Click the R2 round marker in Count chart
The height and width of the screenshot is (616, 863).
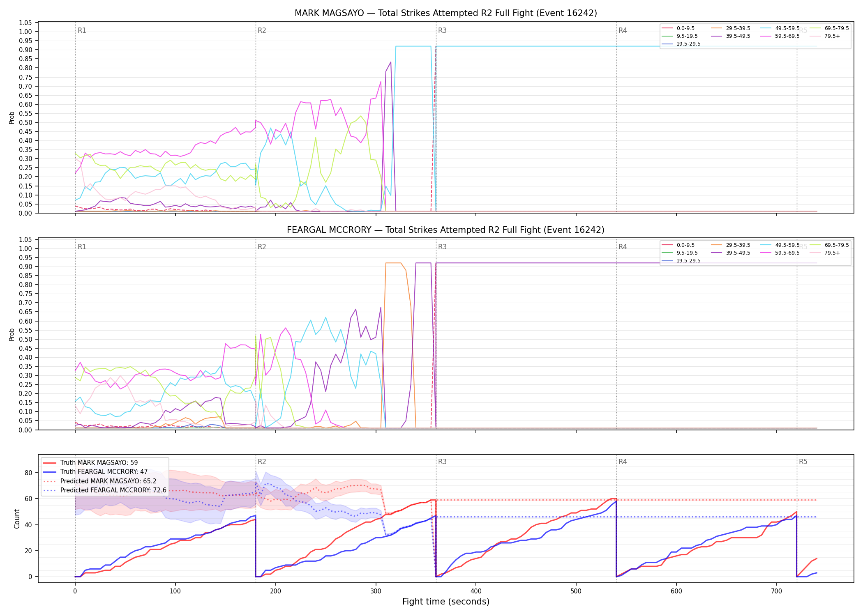(262, 462)
